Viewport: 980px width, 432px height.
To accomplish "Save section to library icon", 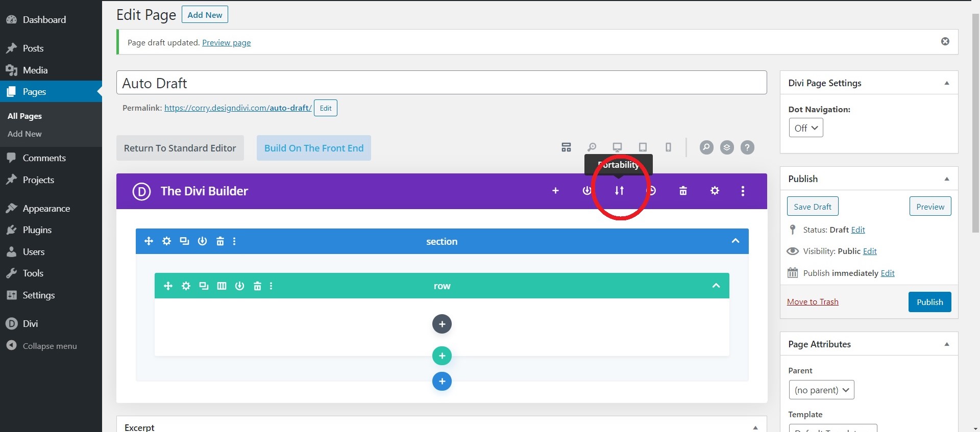I will tap(202, 241).
